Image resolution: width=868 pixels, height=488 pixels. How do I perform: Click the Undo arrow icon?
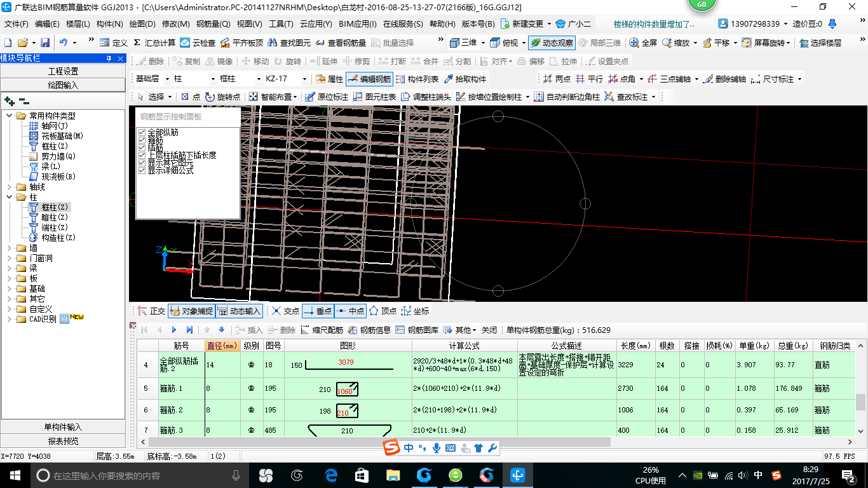(x=64, y=43)
